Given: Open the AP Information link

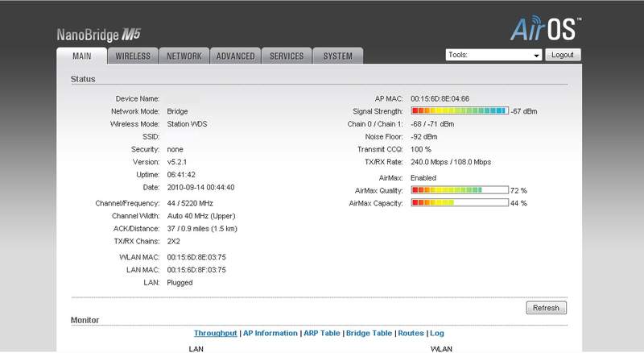Looking at the screenshot, I should 270,333.
